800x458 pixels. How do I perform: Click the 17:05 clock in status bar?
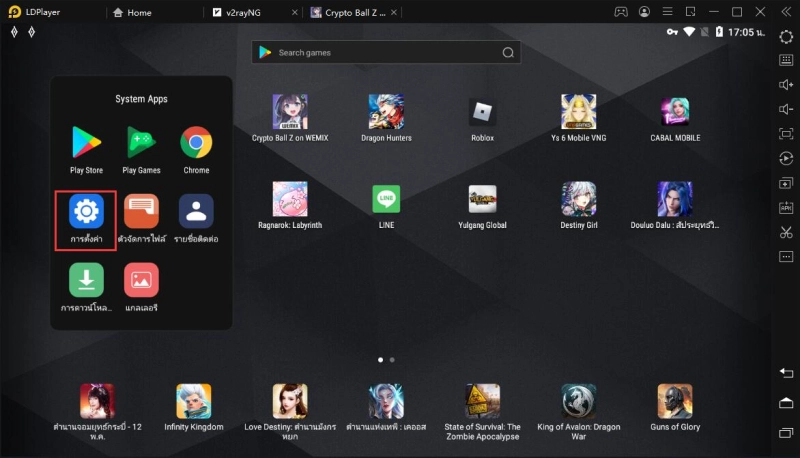click(x=746, y=32)
